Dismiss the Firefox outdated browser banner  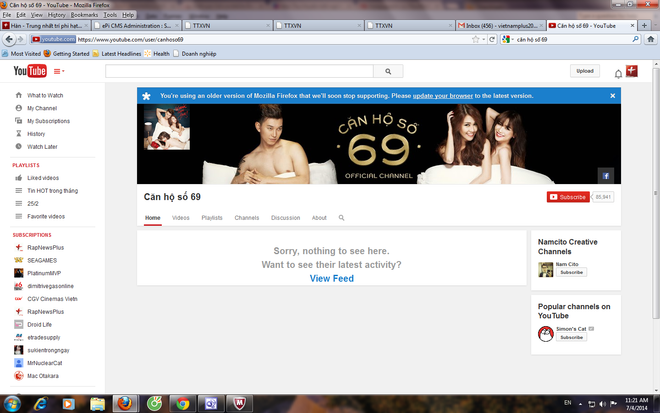click(x=612, y=96)
